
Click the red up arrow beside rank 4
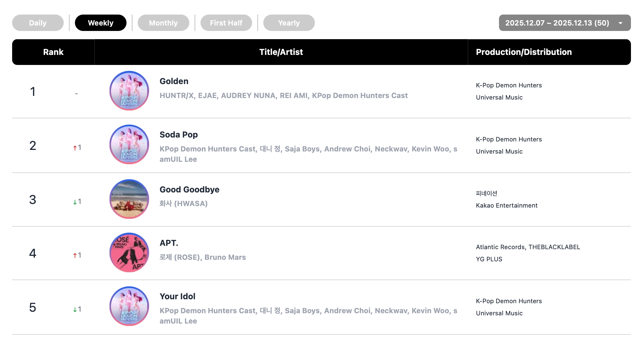click(x=75, y=256)
